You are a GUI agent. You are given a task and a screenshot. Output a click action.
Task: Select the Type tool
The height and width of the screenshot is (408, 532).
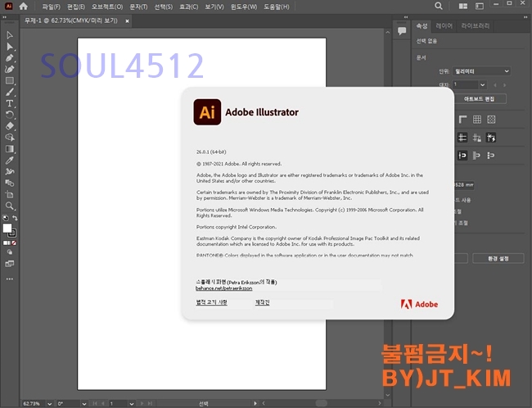click(x=10, y=103)
